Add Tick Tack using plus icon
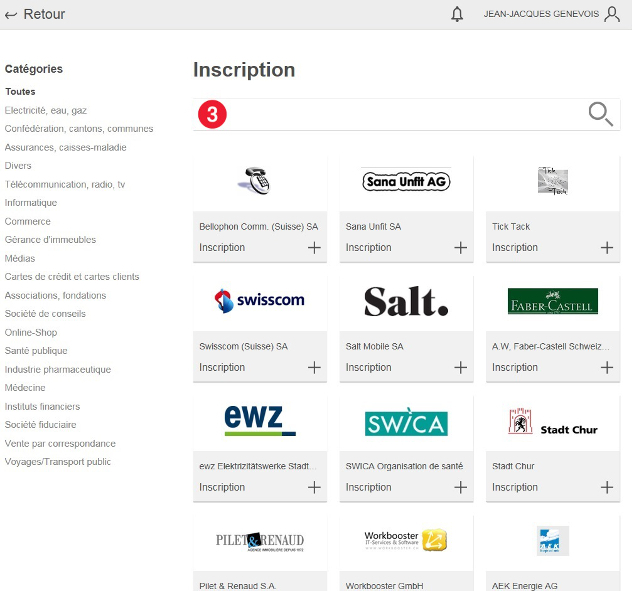Viewport: 634px width, 591px height. coord(607,247)
